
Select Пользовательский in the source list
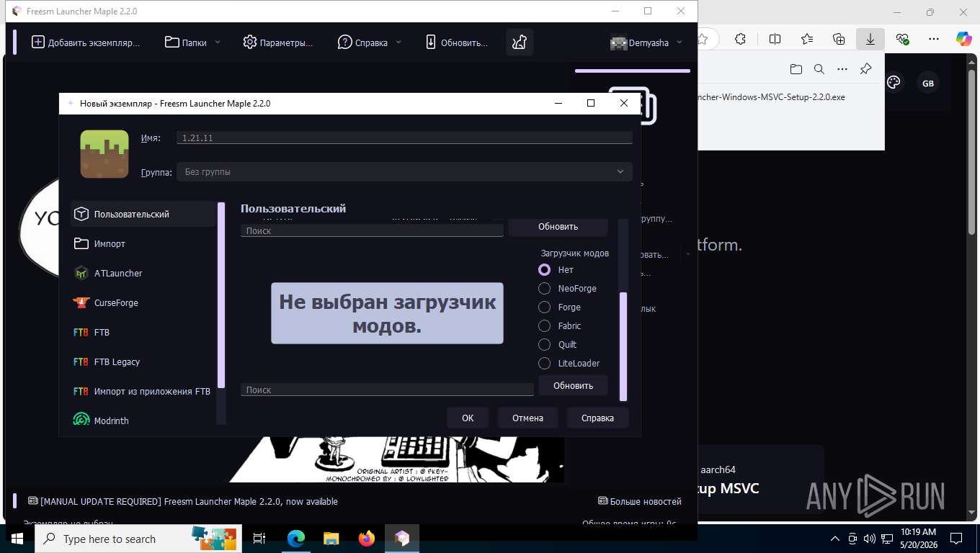click(x=143, y=214)
